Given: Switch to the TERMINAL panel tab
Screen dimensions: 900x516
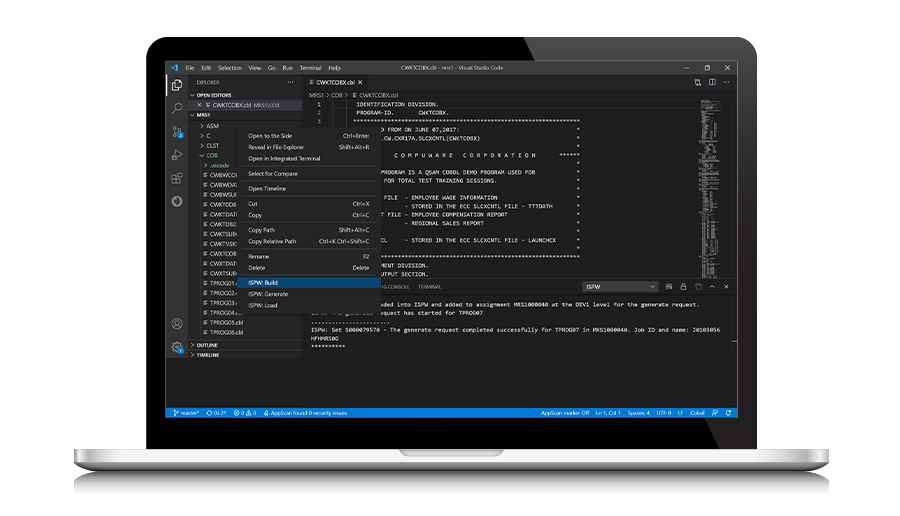Looking at the screenshot, I should click(429, 286).
